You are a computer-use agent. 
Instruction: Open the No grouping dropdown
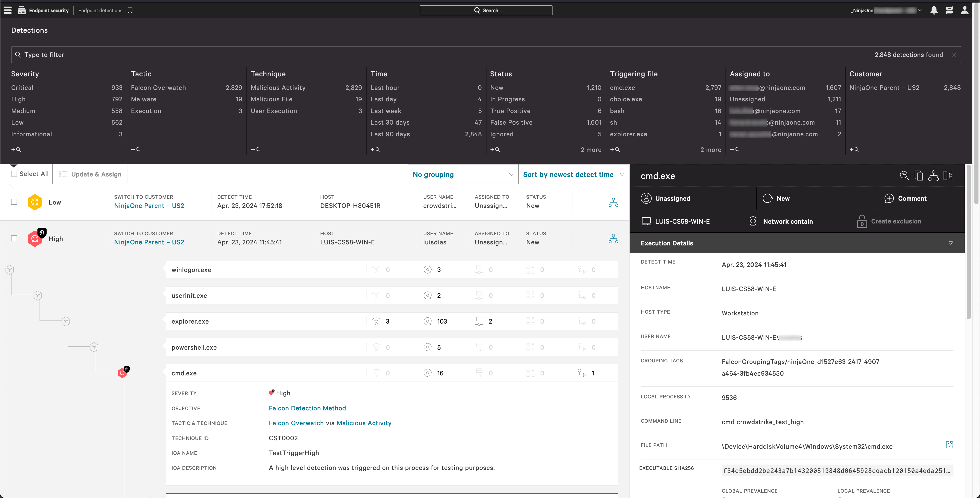point(463,174)
